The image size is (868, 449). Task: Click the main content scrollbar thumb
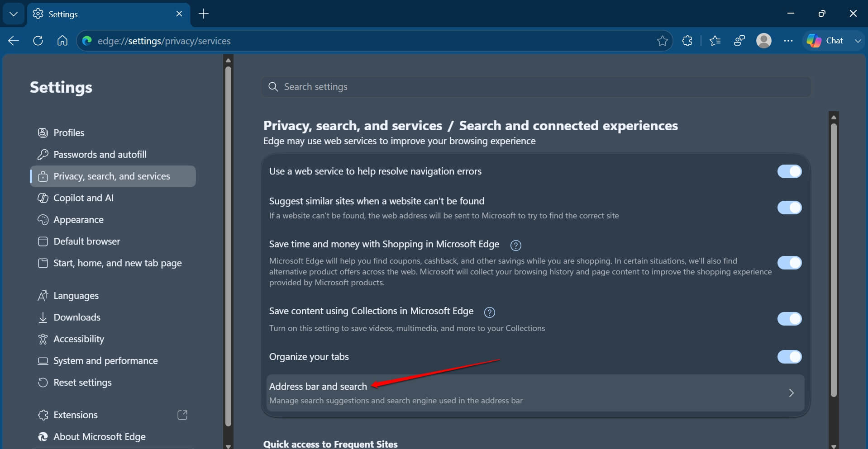(x=834, y=261)
